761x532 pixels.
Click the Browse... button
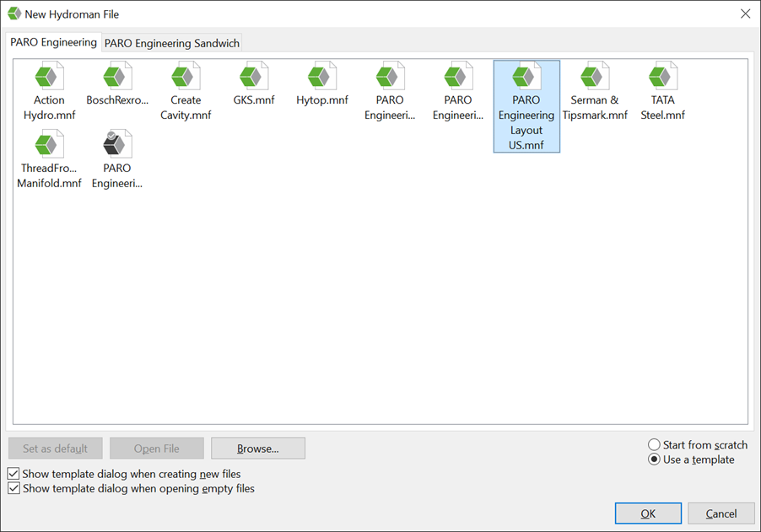click(258, 448)
